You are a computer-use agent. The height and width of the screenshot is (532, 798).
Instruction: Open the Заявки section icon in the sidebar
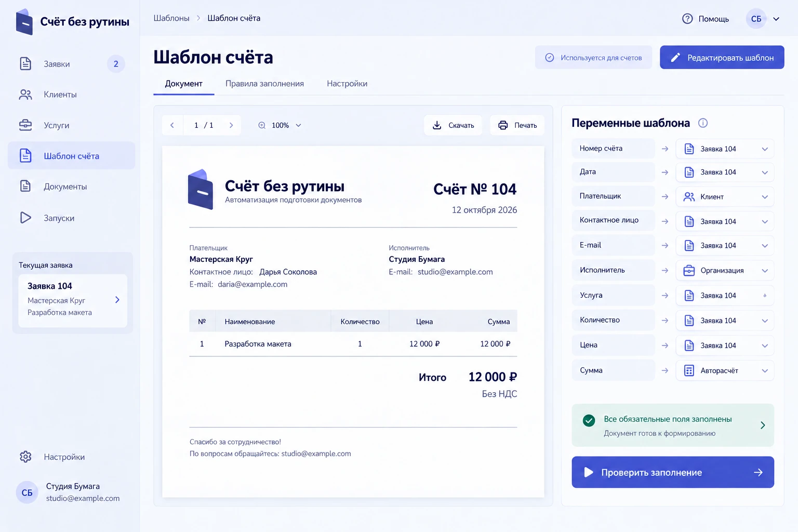25,63
